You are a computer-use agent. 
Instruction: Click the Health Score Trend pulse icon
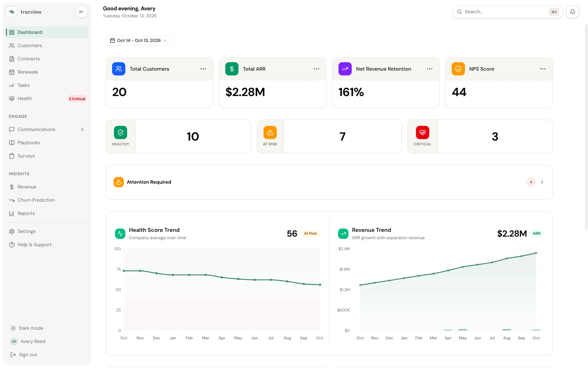click(x=120, y=234)
